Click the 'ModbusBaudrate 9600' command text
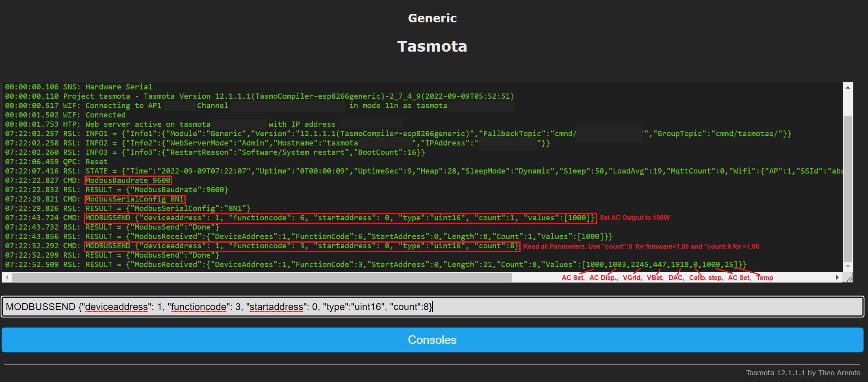Viewport: 868px width, 382px height. pyautogui.click(x=128, y=180)
